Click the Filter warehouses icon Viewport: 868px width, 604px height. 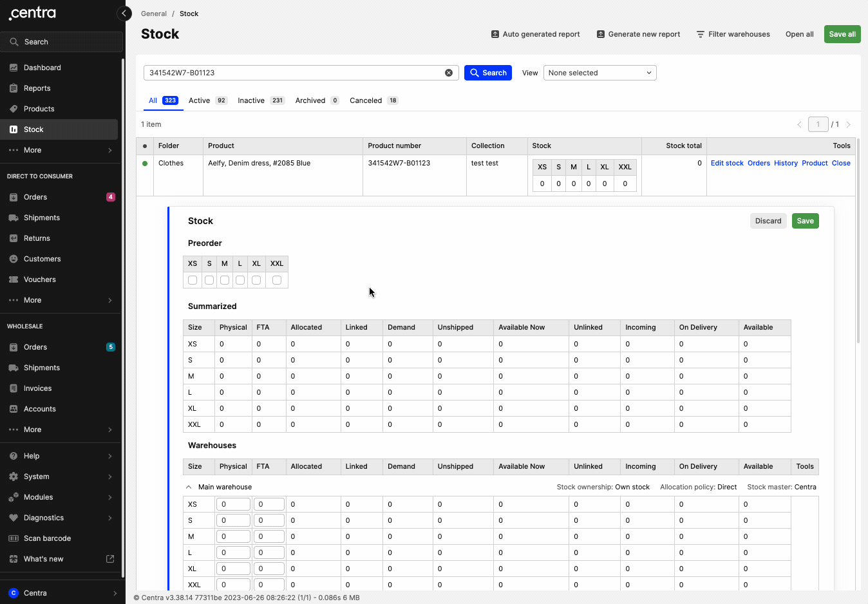(701, 34)
